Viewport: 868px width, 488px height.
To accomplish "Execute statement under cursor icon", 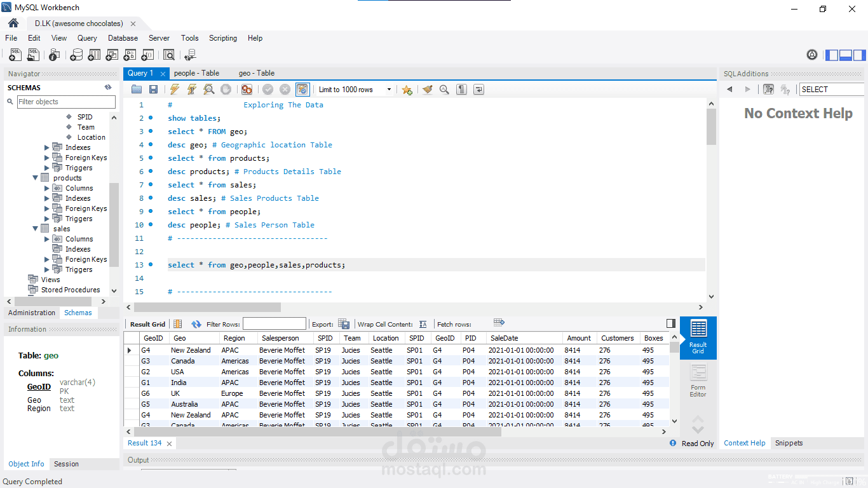I will [x=191, y=90].
